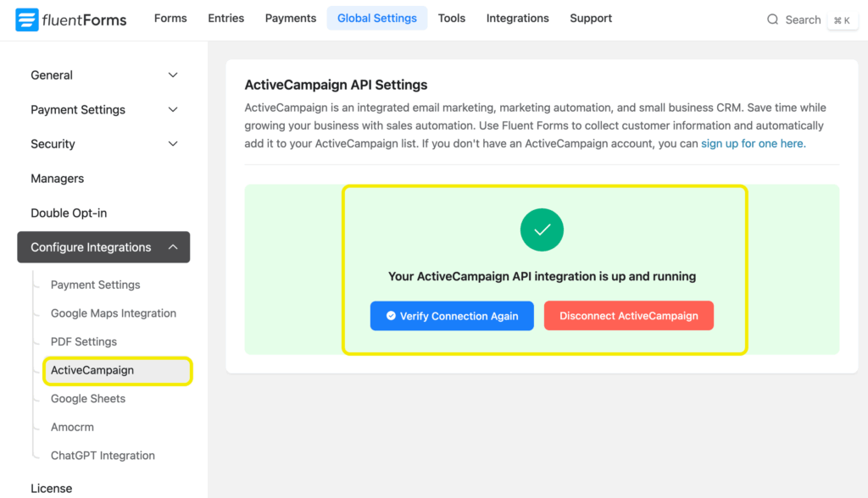
Task: Expand the General settings section
Action: click(x=103, y=75)
